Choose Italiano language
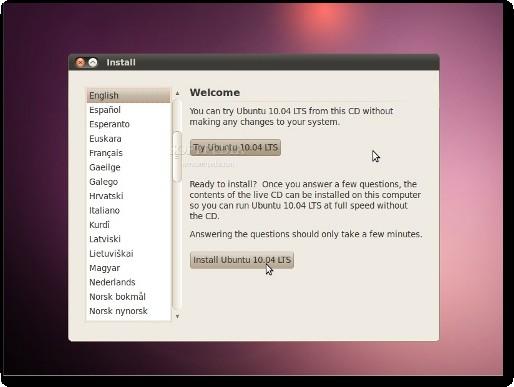The height and width of the screenshot is (387, 514). [x=128, y=210]
